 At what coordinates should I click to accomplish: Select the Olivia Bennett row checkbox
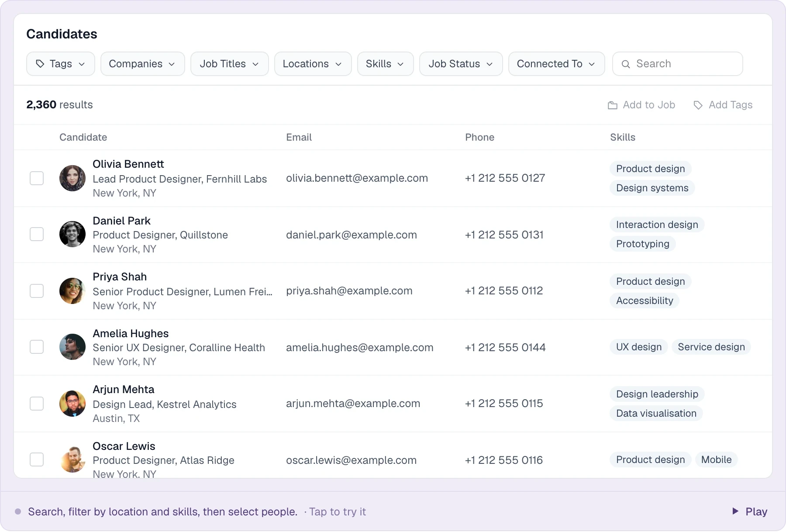click(x=37, y=178)
